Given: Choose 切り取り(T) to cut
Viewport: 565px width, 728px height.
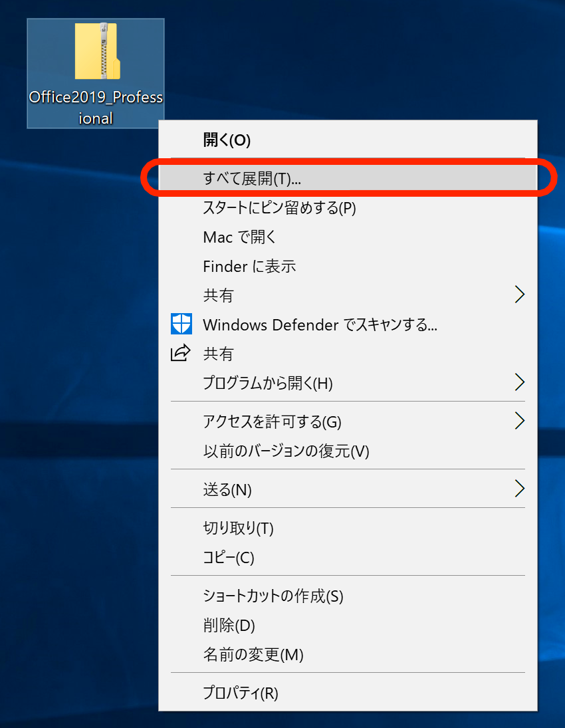Looking at the screenshot, I should 348,528.
